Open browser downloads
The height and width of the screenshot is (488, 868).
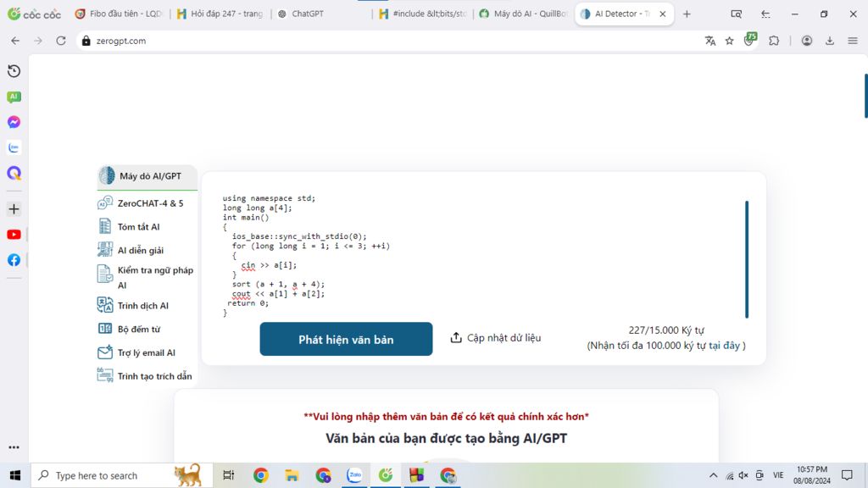tap(829, 41)
